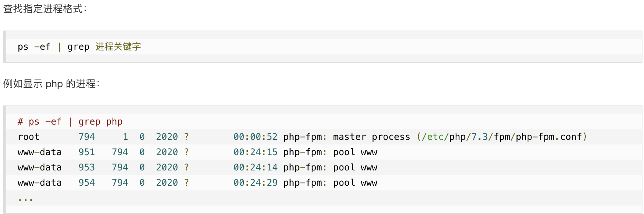Click PID 794 in the root process row
The height and width of the screenshot is (214, 644).
point(87,137)
